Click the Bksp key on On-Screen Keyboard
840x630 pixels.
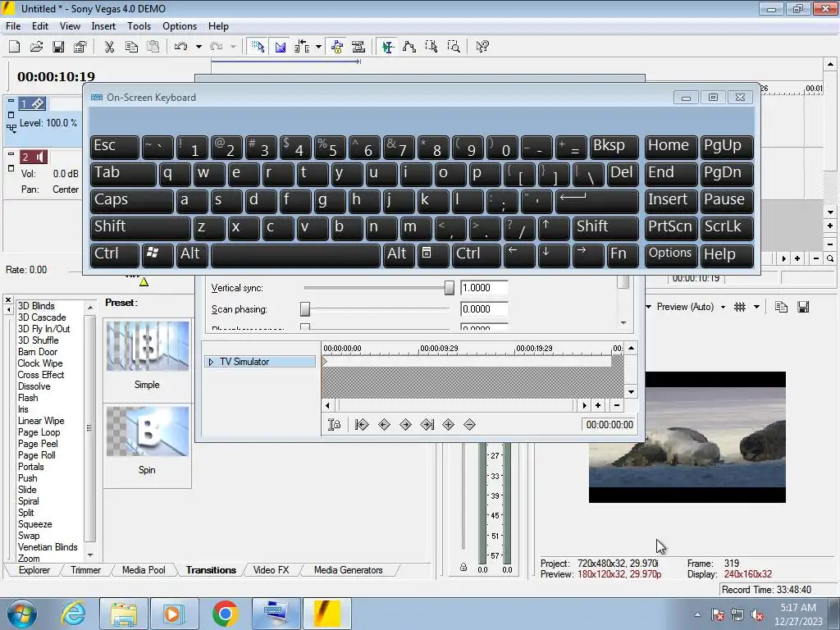click(614, 147)
